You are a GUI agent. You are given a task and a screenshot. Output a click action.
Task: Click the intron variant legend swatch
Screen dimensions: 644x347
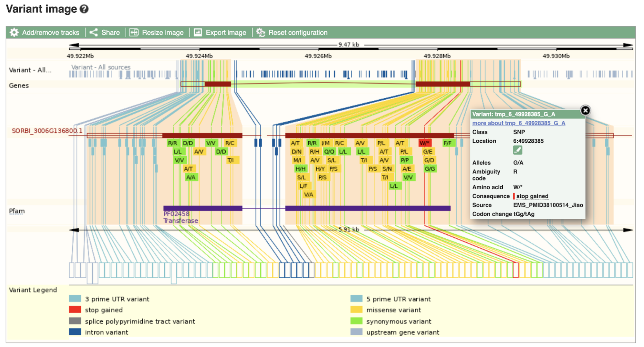[75, 332]
